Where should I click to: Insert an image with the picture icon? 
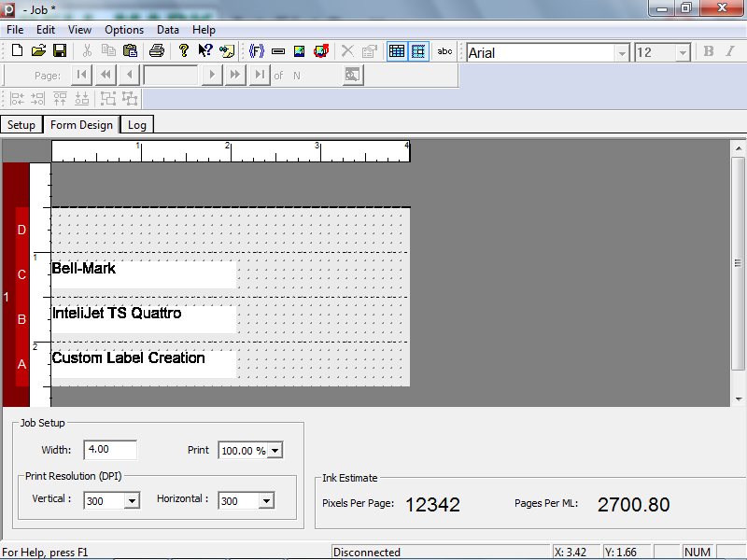click(299, 51)
